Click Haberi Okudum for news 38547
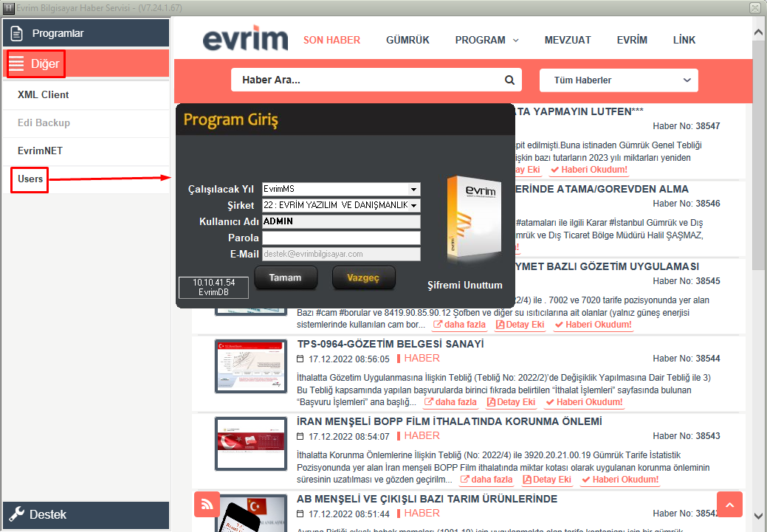The height and width of the screenshot is (532, 767). (589, 170)
